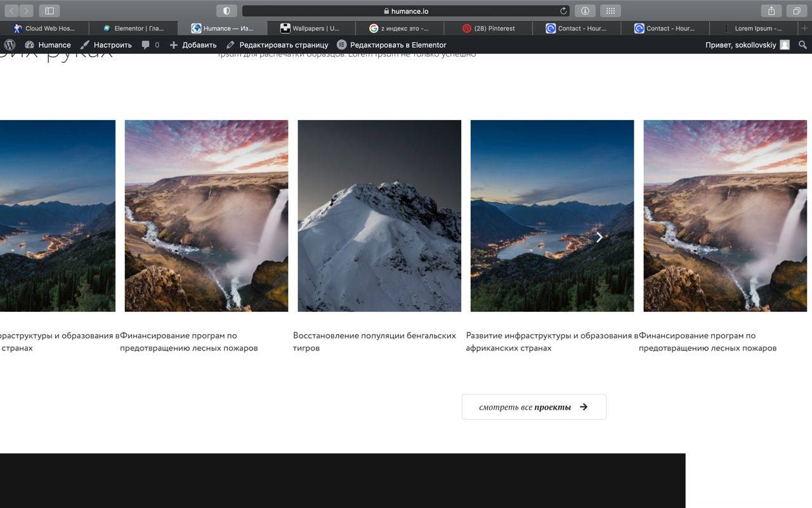Click the user avatar in admin bar
The image size is (812, 508).
point(785,44)
